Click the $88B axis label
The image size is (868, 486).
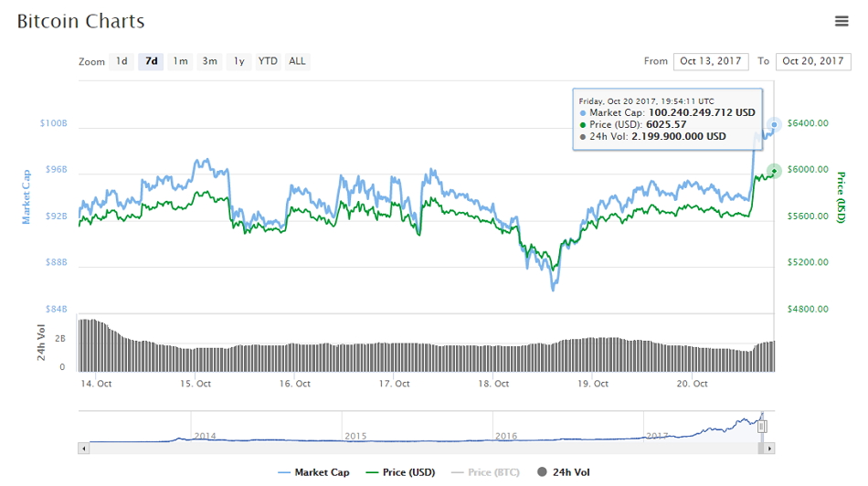pyautogui.click(x=56, y=262)
